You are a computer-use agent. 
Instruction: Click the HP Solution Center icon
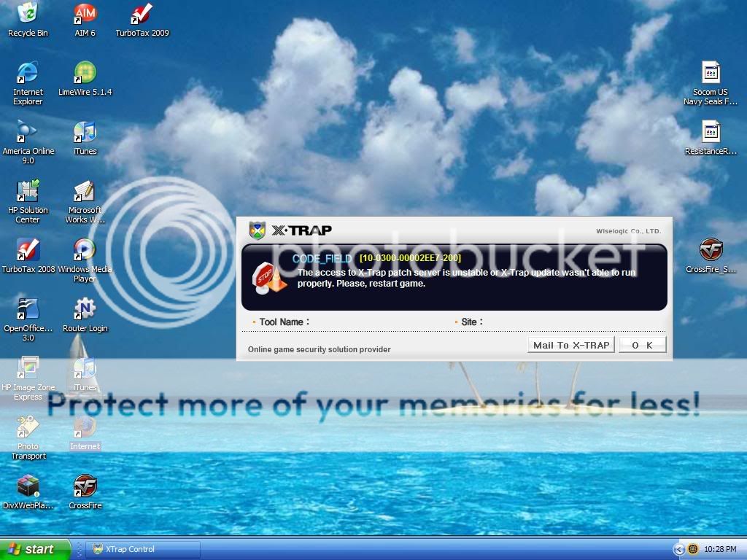pos(28,191)
